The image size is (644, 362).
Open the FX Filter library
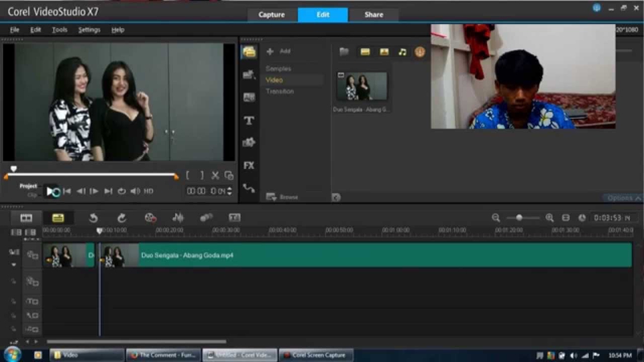point(249,166)
